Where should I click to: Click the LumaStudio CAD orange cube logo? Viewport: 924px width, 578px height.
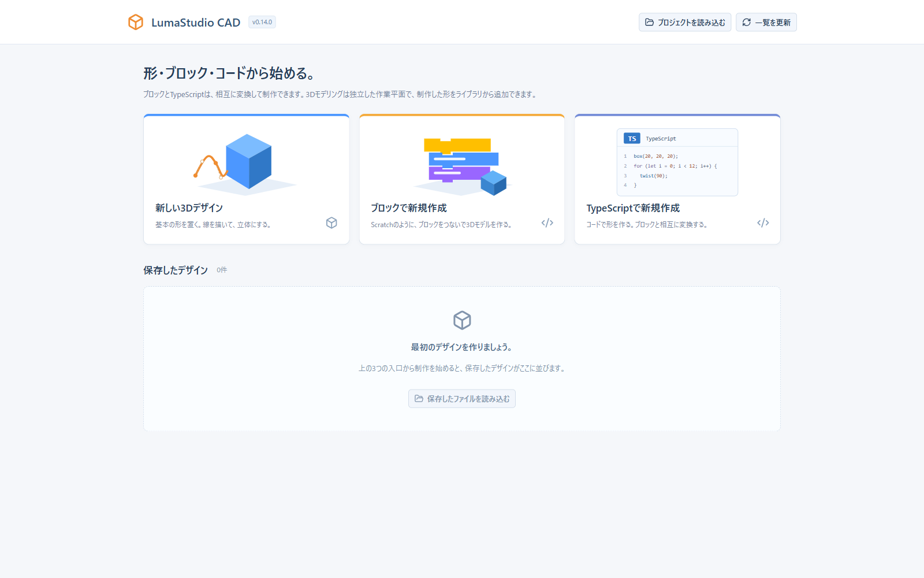point(136,22)
